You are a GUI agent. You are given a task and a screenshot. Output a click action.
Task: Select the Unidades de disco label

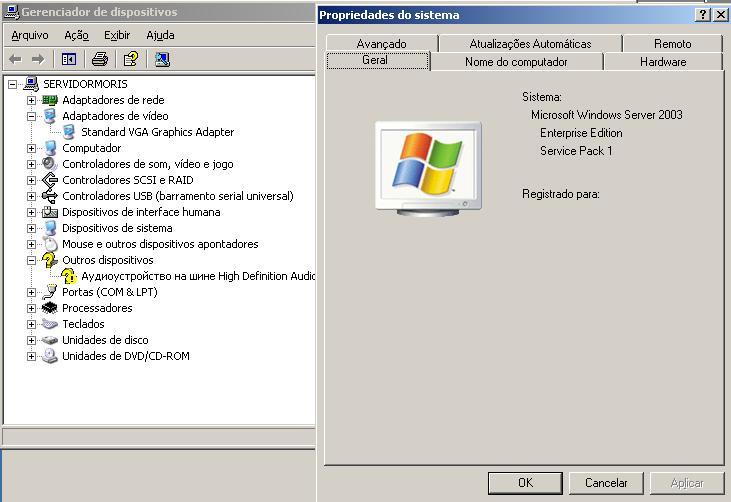coord(105,340)
